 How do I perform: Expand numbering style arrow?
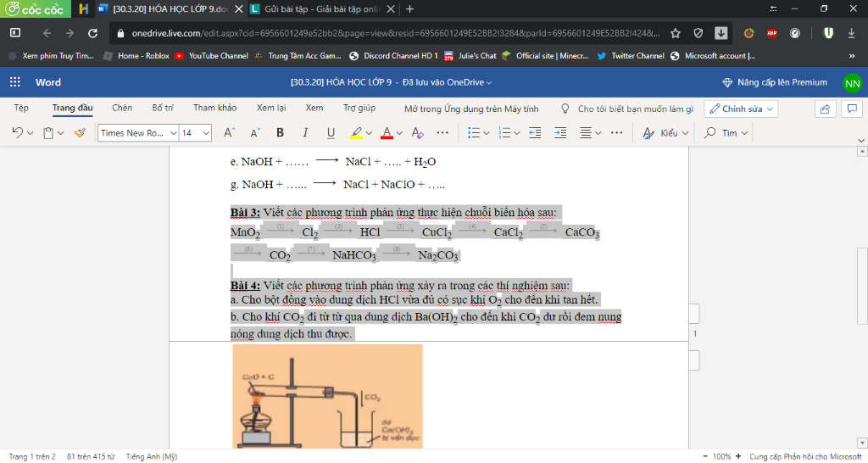[x=516, y=133]
